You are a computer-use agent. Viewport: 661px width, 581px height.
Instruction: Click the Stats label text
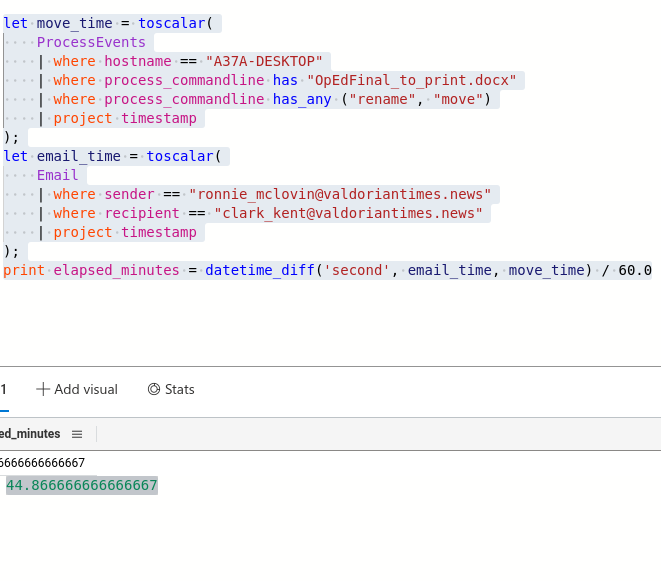point(180,390)
